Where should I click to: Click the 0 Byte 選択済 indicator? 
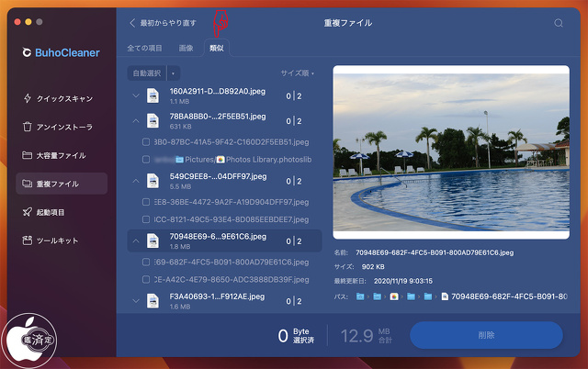[296, 336]
